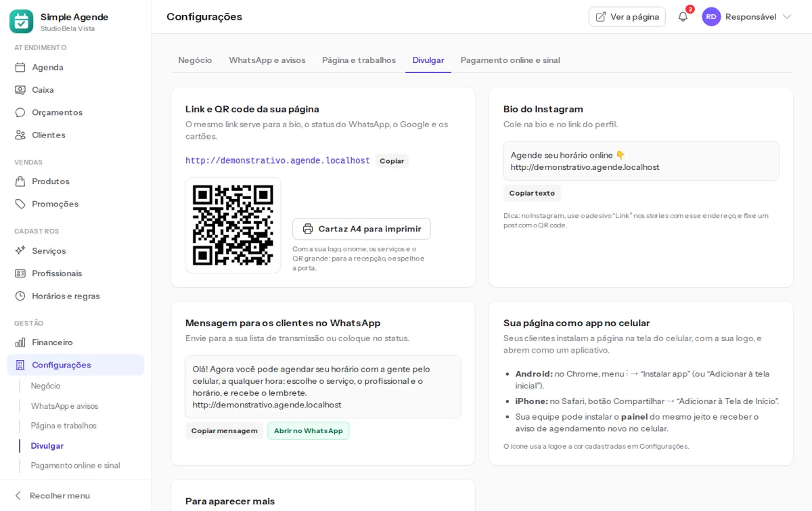
Task: Open Pagamento online e sinal sidebar item
Action: click(75, 466)
